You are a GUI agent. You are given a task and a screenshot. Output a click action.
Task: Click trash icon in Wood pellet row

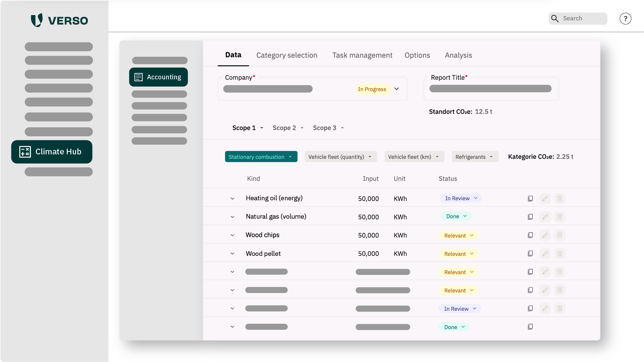click(x=560, y=254)
